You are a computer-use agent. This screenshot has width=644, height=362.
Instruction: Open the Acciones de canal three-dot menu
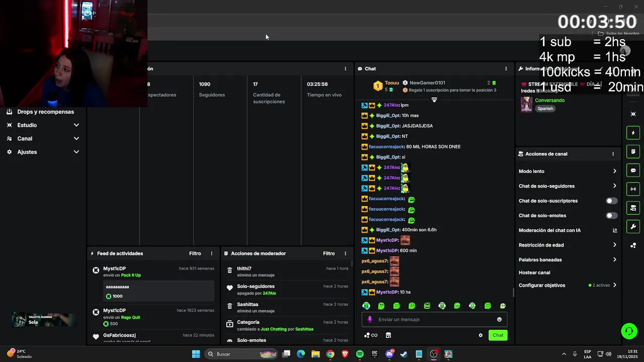click(613, 154)
